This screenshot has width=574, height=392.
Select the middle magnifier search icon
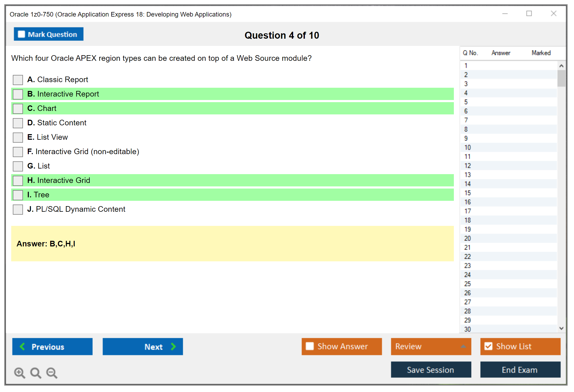point(36,373)
